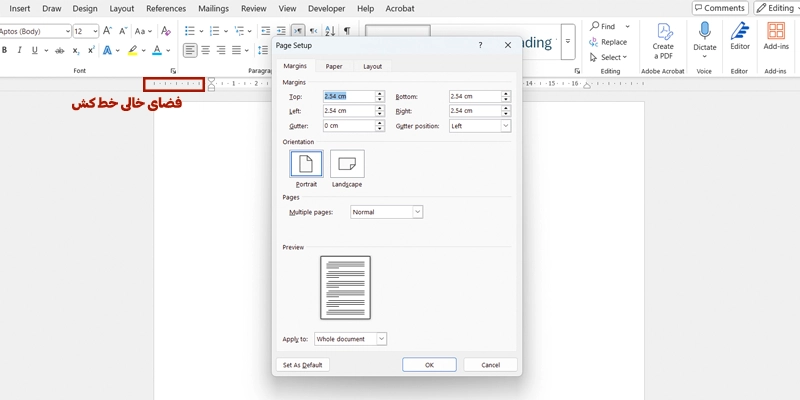Toggle align left paragraph button
Screen dimensions: 800x400
tap(190, 50)
